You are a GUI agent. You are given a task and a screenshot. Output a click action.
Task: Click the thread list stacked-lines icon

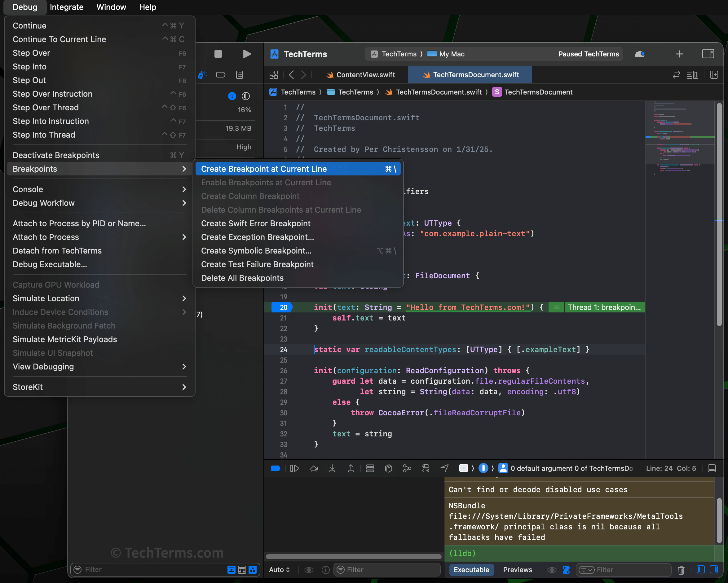(370, 468)
